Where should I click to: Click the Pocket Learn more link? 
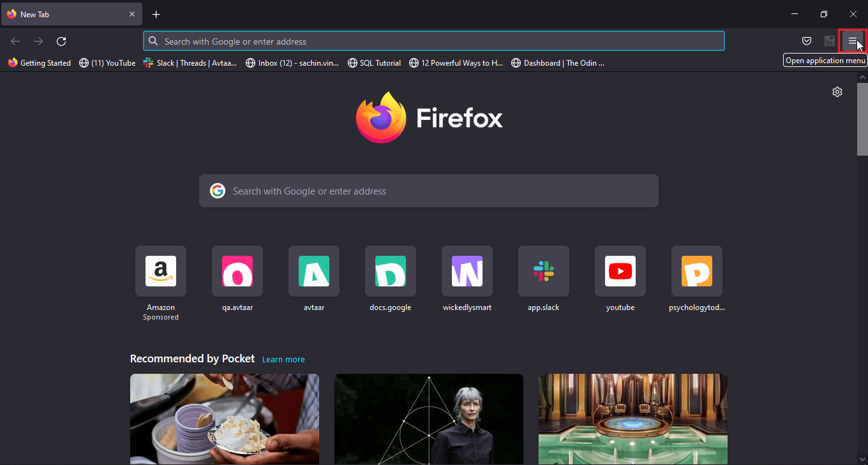click(x=283, y=360)
